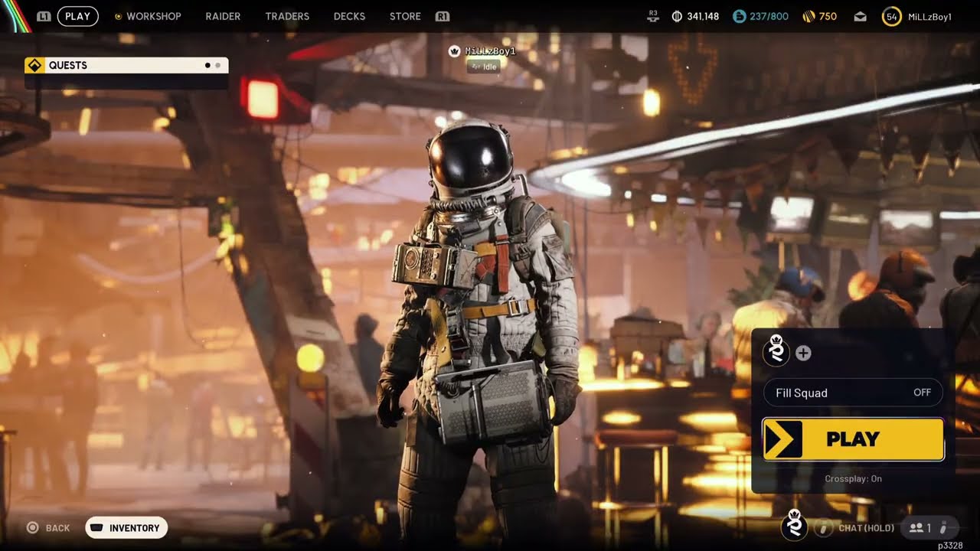Viewport: 980px width, 551px height.
Task: Switch to the Decks tab
Action: (349, 16)
